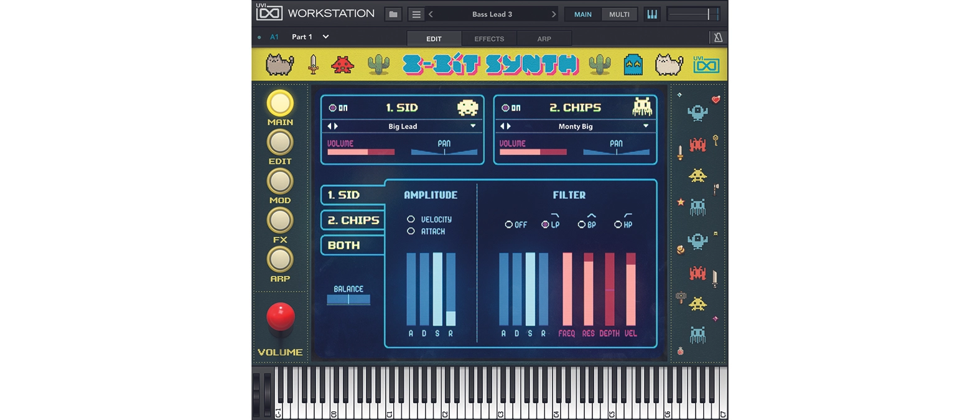Screen dimensions: 980x420
Task: Select the BOTH edit tab
Action: pyautogui.click(x=352, y=245)
